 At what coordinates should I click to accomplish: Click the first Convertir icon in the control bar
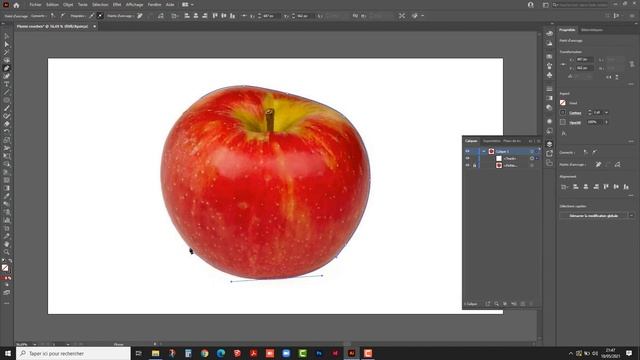53,16
